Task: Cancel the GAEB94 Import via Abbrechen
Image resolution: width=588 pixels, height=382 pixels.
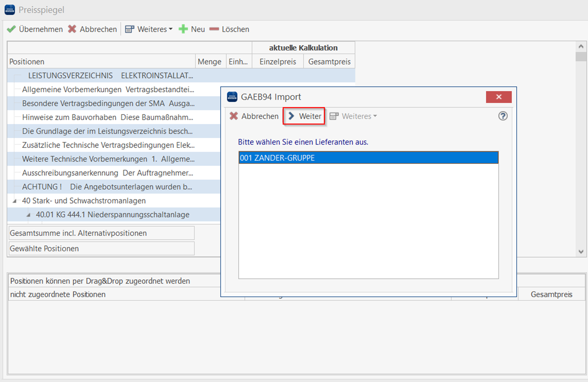Action: [x=254, y=116]
